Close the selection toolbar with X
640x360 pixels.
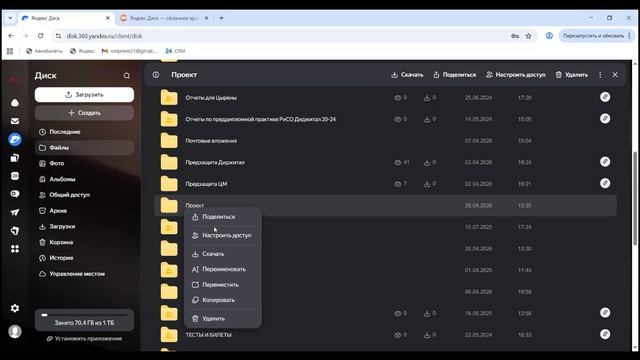click(615, 75)
